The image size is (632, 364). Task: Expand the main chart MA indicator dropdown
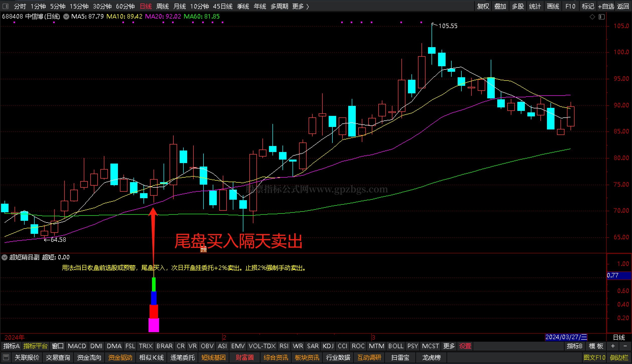[x=66, y=17]
